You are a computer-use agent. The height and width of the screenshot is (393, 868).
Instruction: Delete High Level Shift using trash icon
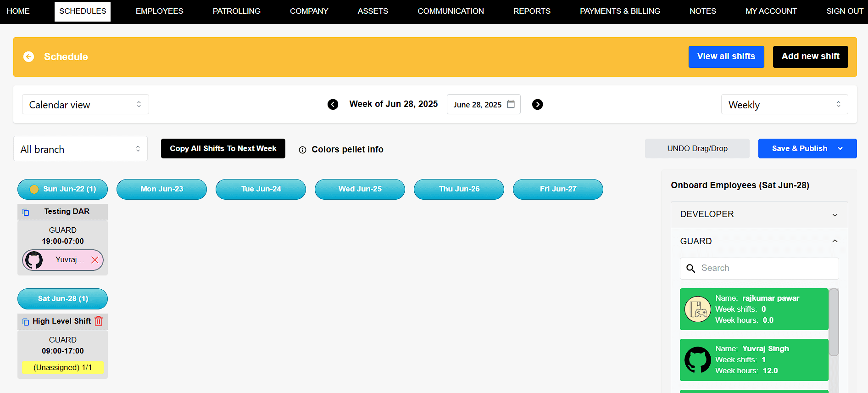(x=99, y=321)
